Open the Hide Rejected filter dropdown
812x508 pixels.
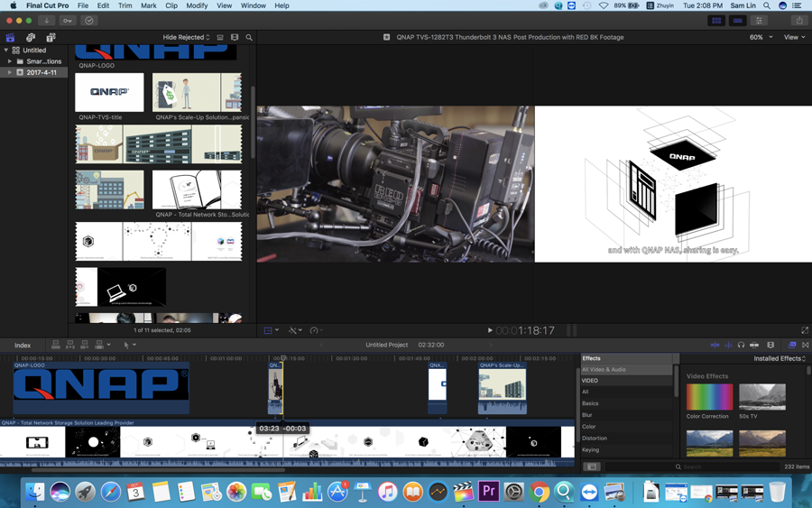(187, 37)
